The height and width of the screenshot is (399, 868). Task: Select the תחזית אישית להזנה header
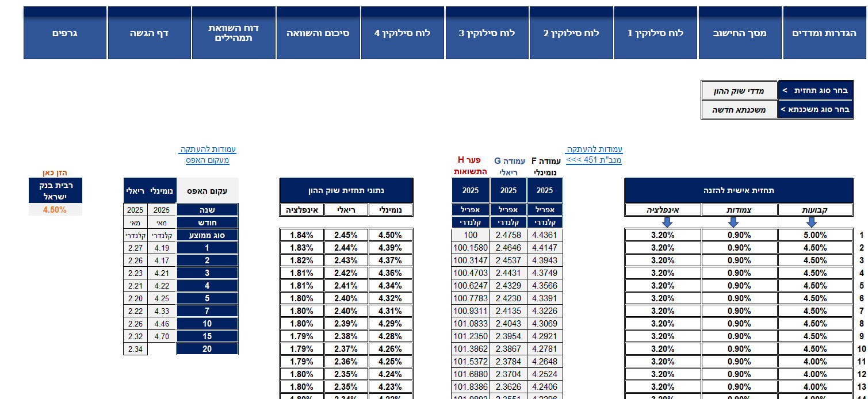point(739,190)
